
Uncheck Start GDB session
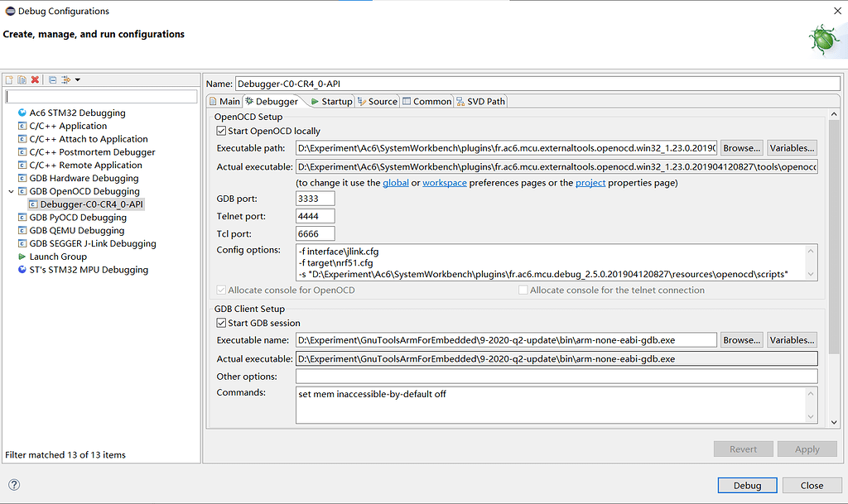point(220,323)
